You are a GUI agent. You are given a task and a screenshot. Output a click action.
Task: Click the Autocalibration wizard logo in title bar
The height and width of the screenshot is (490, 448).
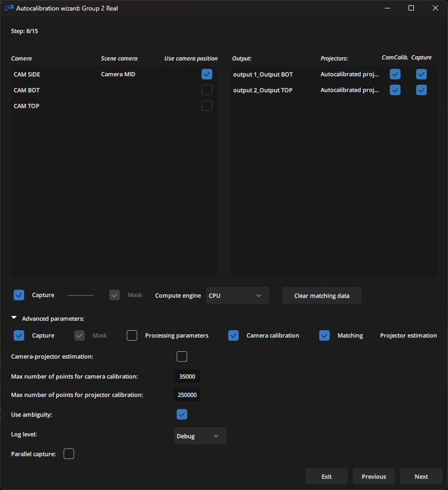pyautogui.click(x=8, y=8)
